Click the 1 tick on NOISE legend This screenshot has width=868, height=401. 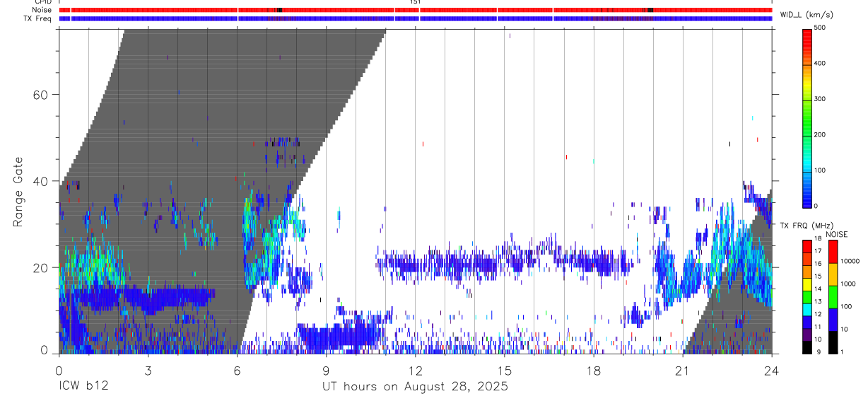tap(842, 351)
